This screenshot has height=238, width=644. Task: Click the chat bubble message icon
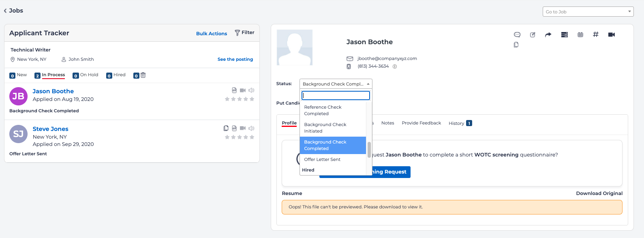(517, 34)
